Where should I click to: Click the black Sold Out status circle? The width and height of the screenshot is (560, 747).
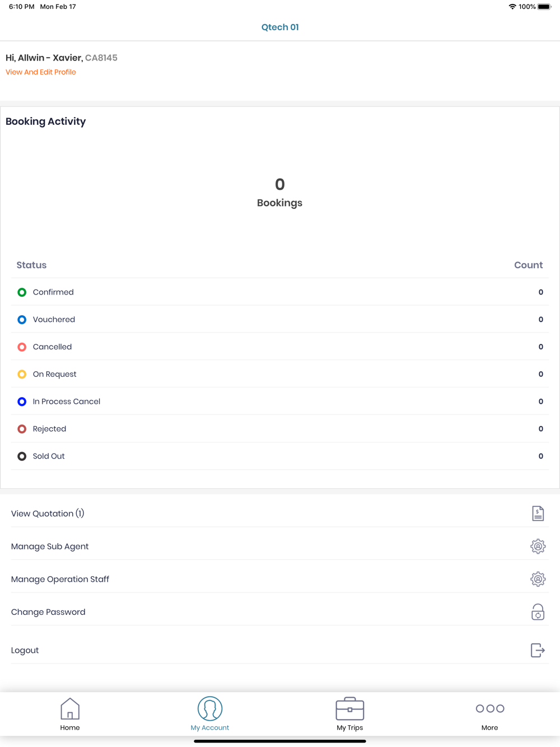point(22,456)
